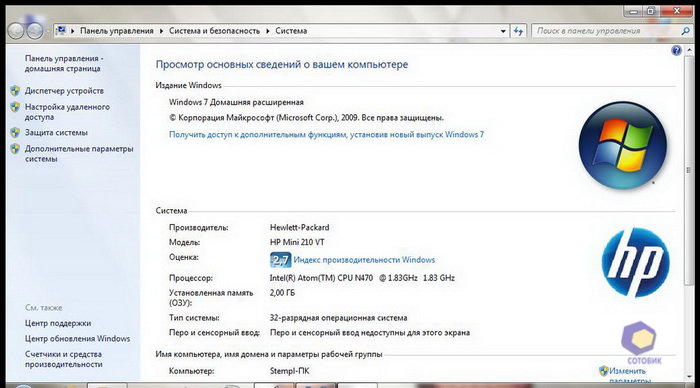Click the link to get new Windows 7 edition

[326, 134]
